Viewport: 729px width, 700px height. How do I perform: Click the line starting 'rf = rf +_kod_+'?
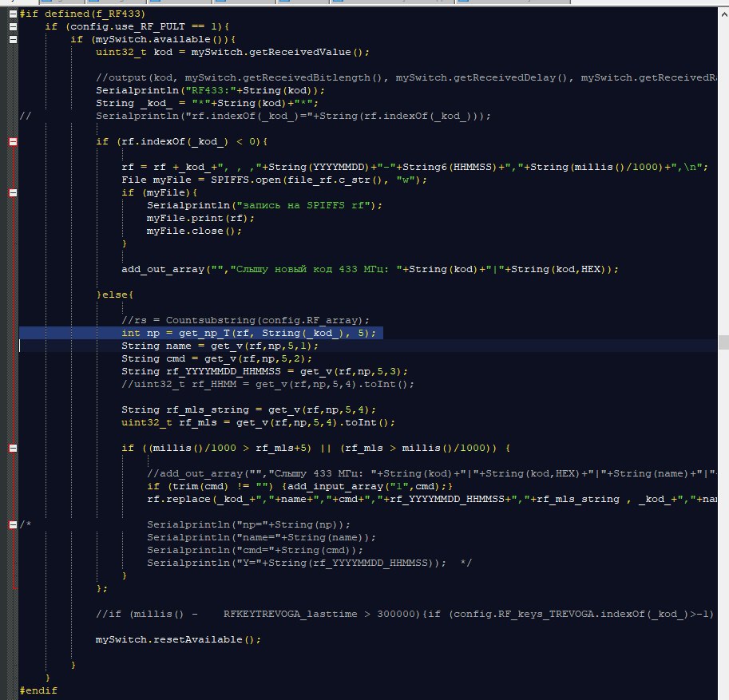coord(414,167)
